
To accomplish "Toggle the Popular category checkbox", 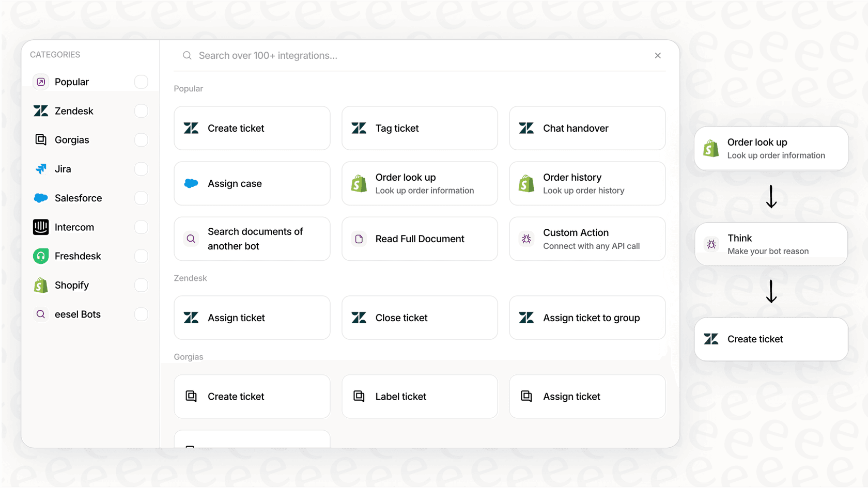I will [x=141, y=82].
